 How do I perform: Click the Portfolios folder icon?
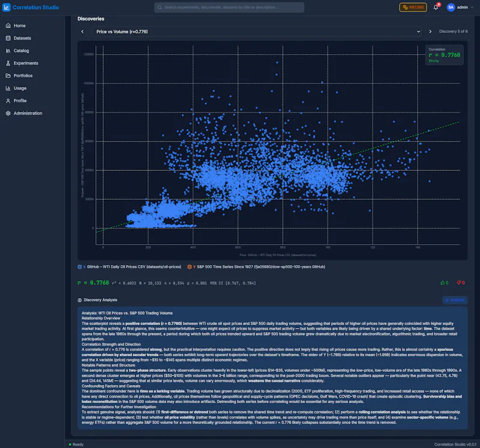click(8, 76)
